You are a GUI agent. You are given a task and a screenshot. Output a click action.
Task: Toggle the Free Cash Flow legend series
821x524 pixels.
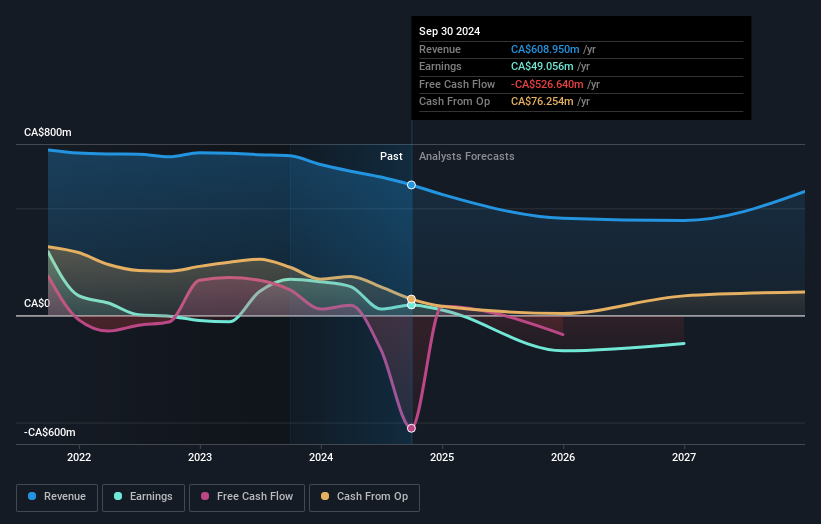[247, 497]
